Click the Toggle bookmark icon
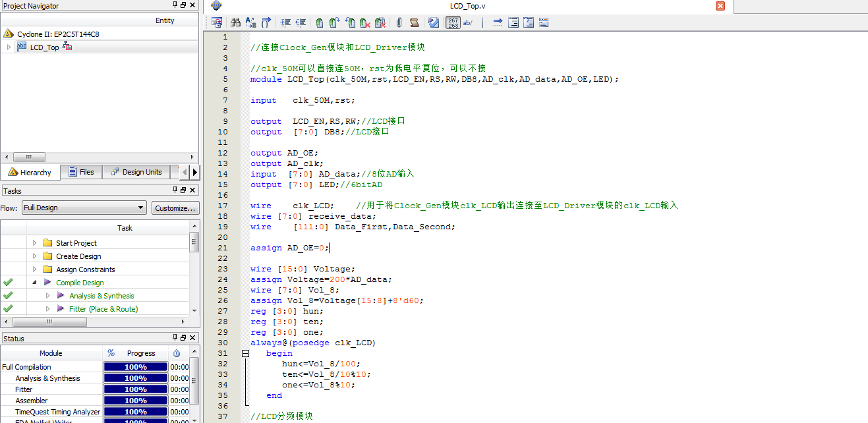 [319, 22]
